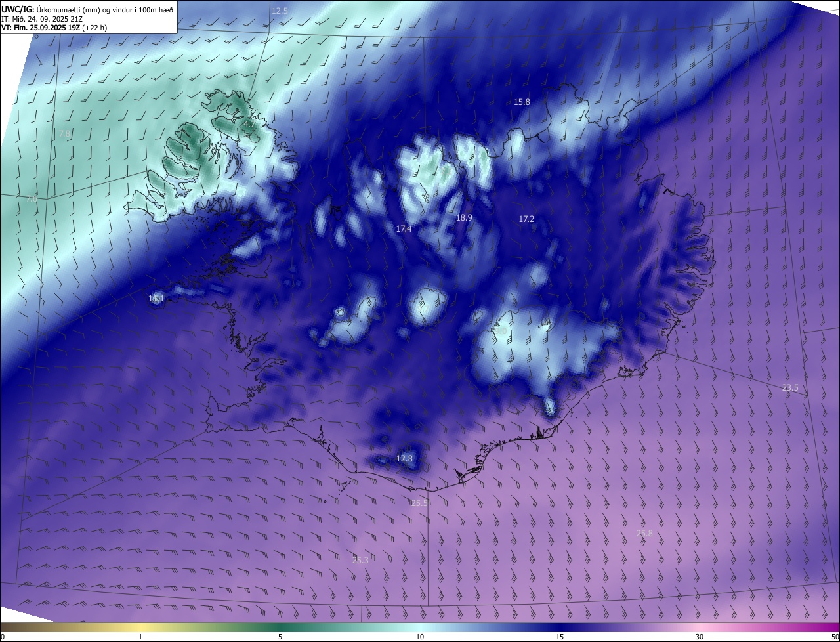
Task: Click the color scale at tick 15
Action: [x=560, y=628]
